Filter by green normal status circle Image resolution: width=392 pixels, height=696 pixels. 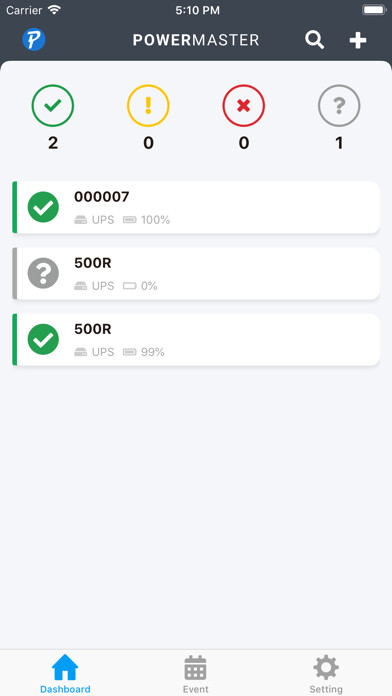pos(53,106)
